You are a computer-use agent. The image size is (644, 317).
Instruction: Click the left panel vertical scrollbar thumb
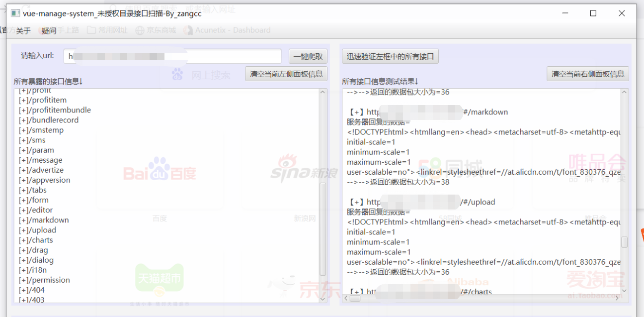pos(323,229)
